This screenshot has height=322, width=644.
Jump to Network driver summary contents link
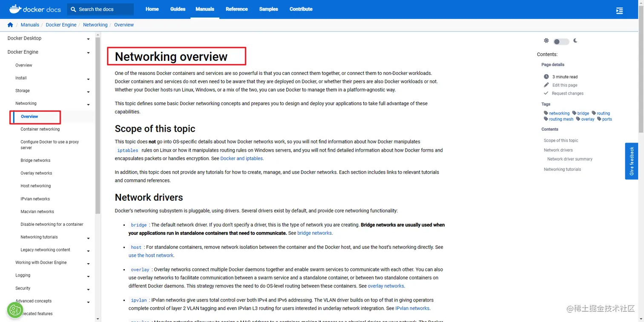tap(570, 159)
